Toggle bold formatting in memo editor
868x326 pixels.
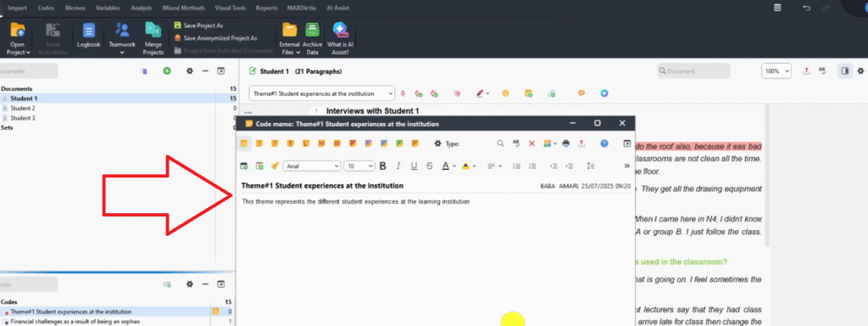(x=382, y=166)
